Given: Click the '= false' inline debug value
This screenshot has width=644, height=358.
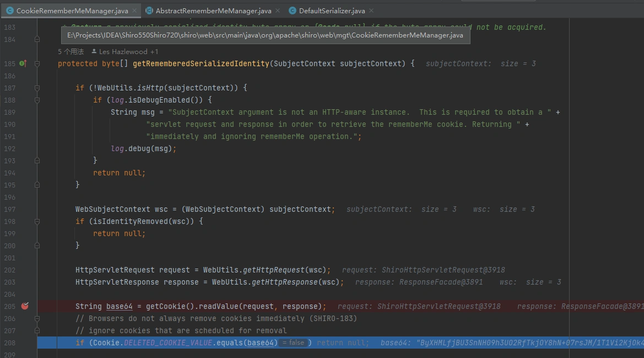Looking at the screenshot, I should [x=294, y=343].
